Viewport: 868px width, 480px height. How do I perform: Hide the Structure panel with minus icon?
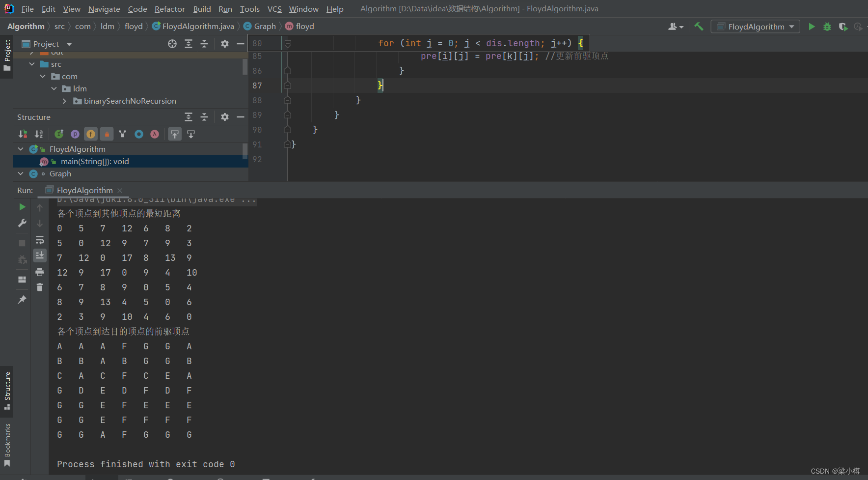(x=241, y=117)
